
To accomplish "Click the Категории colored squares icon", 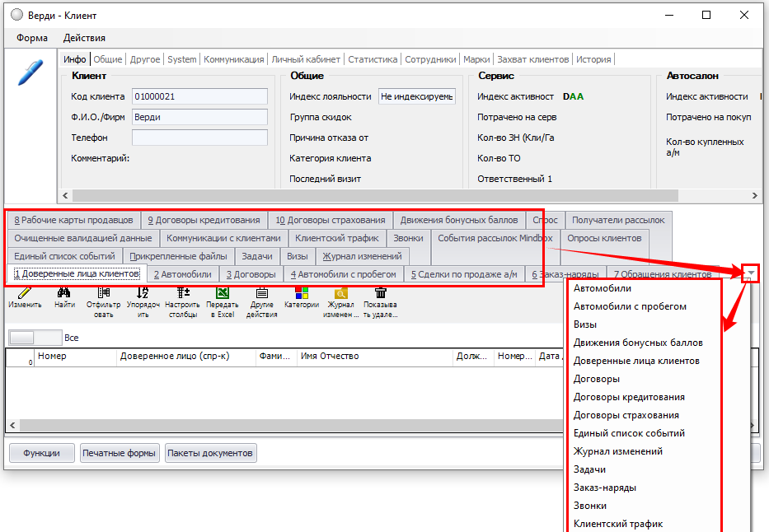I will click(x=301, y=293).
